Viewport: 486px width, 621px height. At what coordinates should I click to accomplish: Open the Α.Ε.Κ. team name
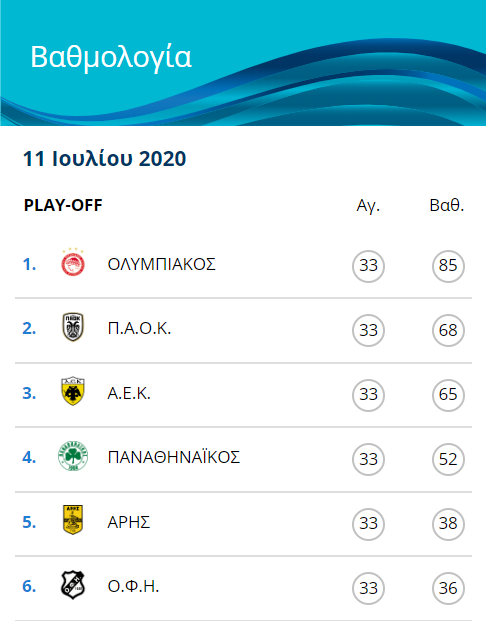tap(129, 393)
